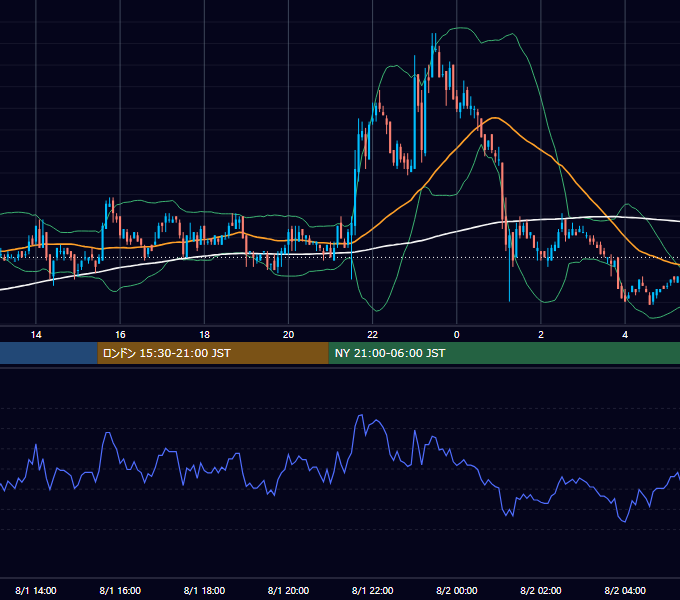Viewport: 680px width, 600px height.
Task: Click the 2 hour label on price chart
Action: [x=541, y=335]
